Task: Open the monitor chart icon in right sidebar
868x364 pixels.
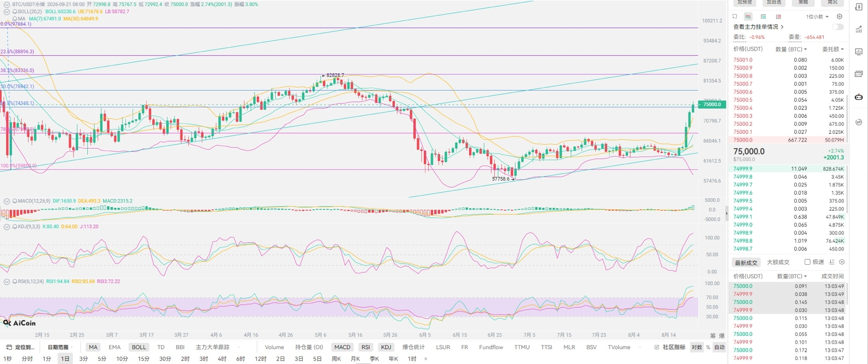Action: [x=859, y=52]
